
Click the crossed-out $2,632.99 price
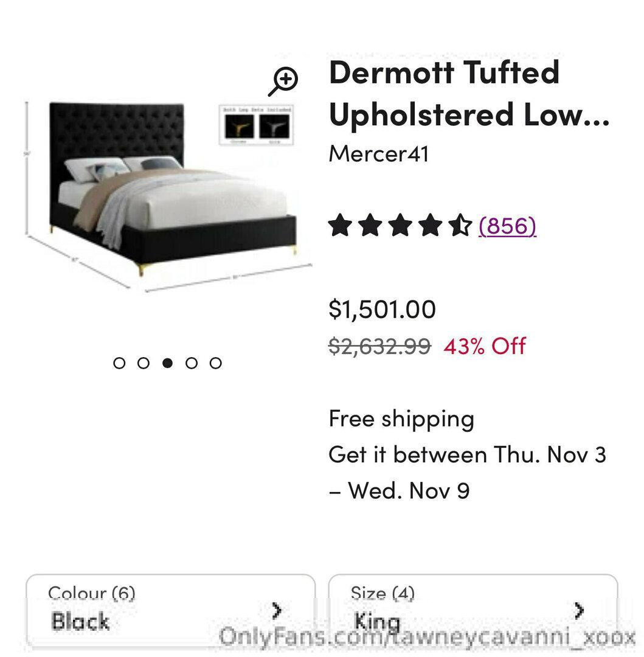379,346
